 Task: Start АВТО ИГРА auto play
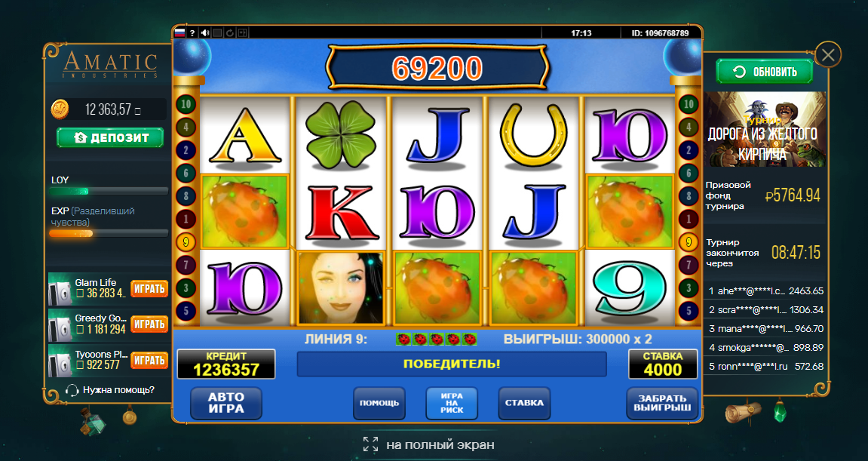point(225,403)
